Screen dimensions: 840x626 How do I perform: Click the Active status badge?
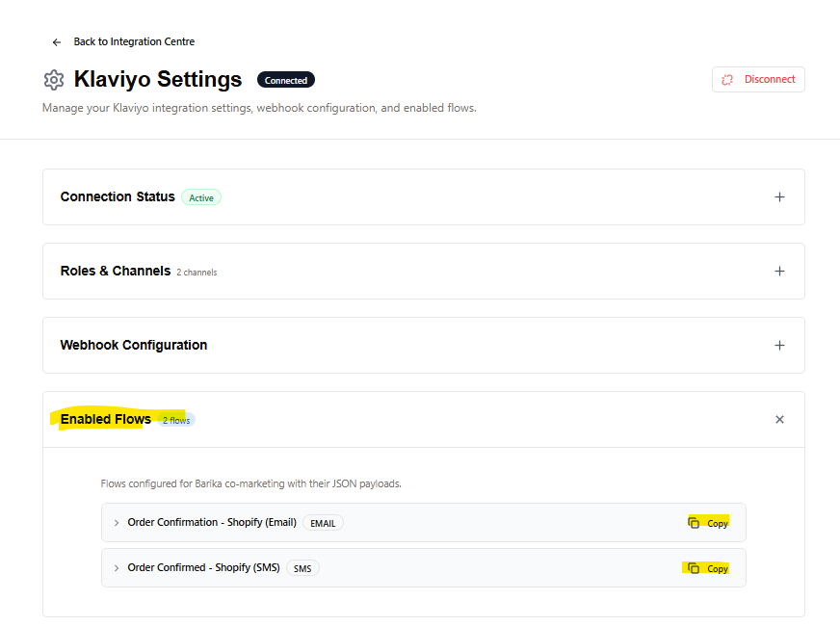pos(201,197)
